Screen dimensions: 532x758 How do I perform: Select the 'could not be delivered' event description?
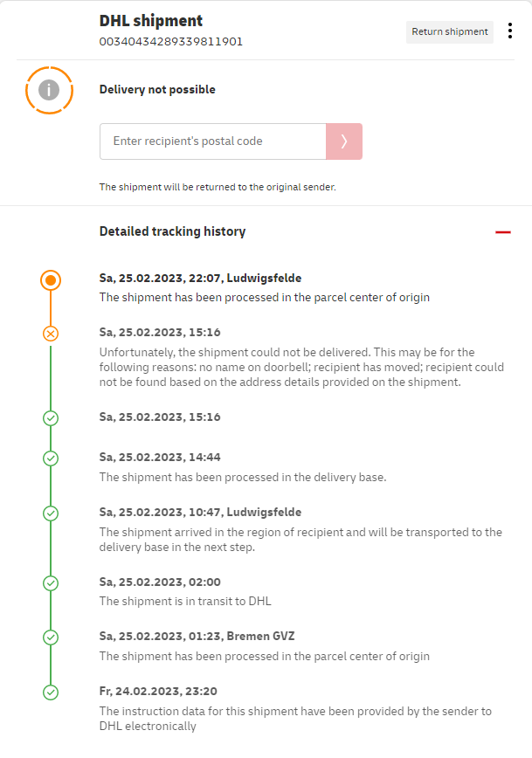tap(301, 367)
